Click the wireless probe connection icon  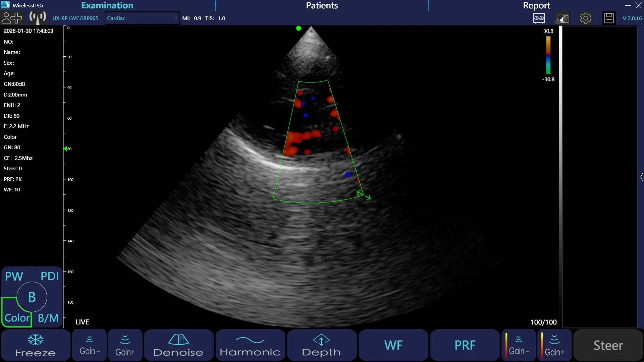pos(37,18)
